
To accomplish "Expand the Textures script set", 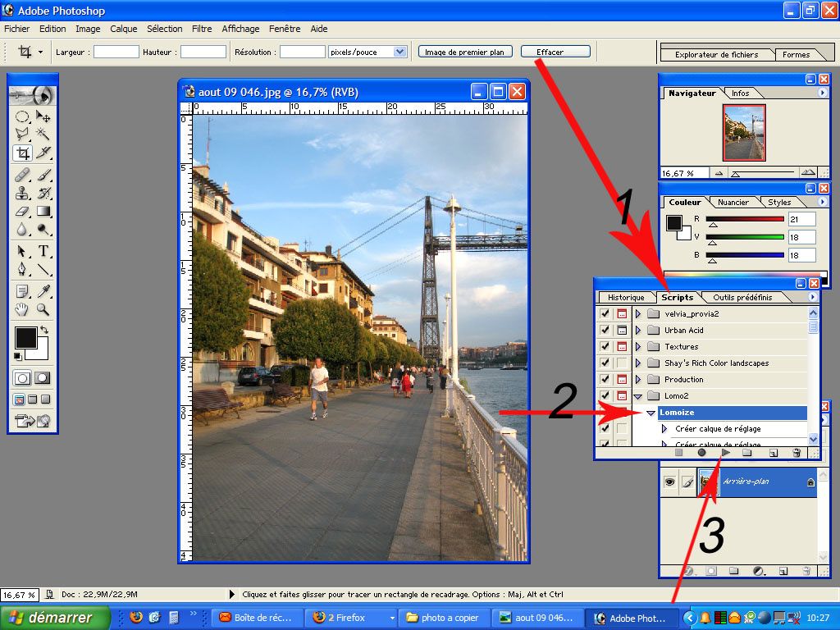I will coord(638,347).
